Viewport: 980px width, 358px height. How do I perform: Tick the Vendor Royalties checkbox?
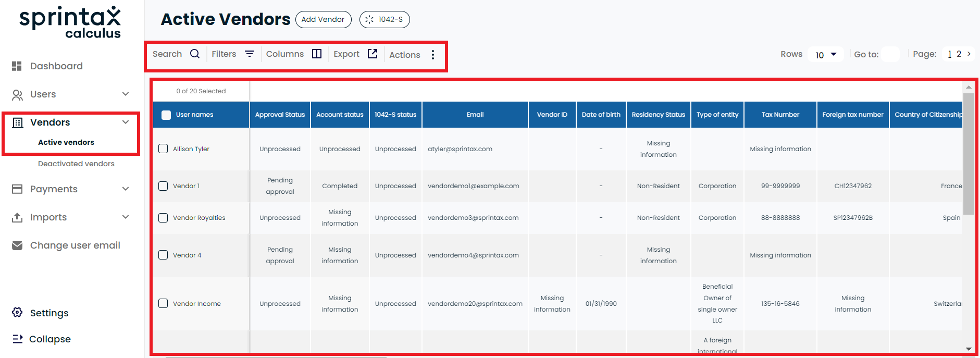(x=163, y=218)
